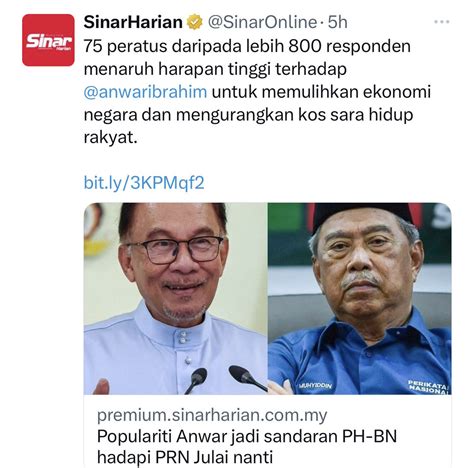
Task: Click the gold verified badge
Action: coord(194,22)
